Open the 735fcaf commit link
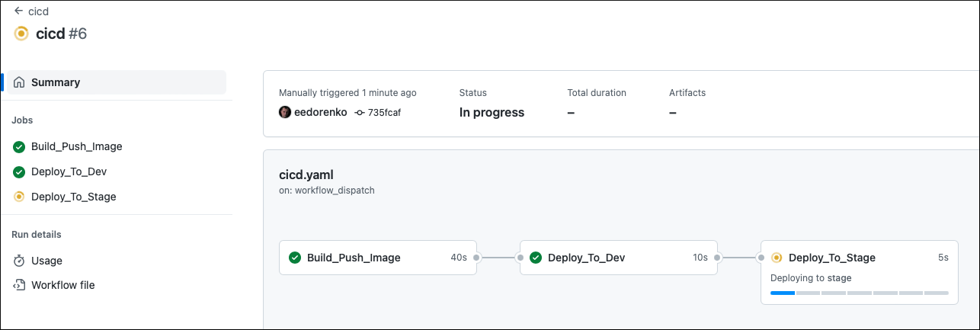This screenshot has height=330, width=980. 384,112
